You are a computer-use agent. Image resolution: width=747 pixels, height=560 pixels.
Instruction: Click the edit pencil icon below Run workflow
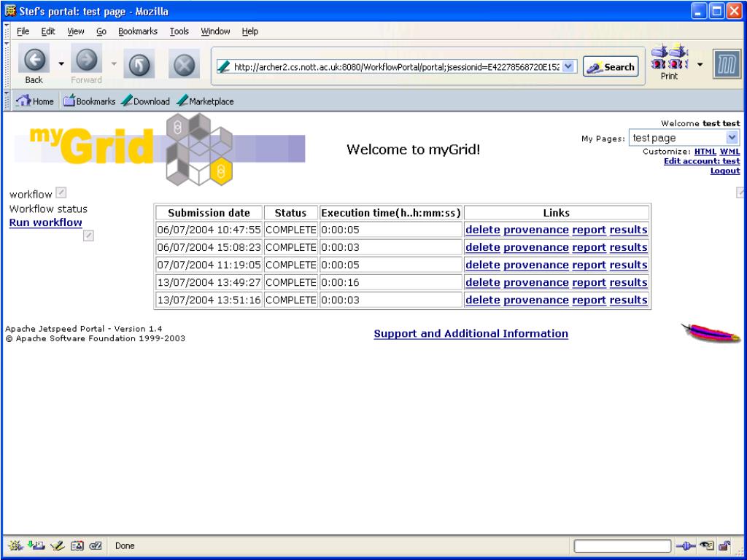[x=88, y=236]
